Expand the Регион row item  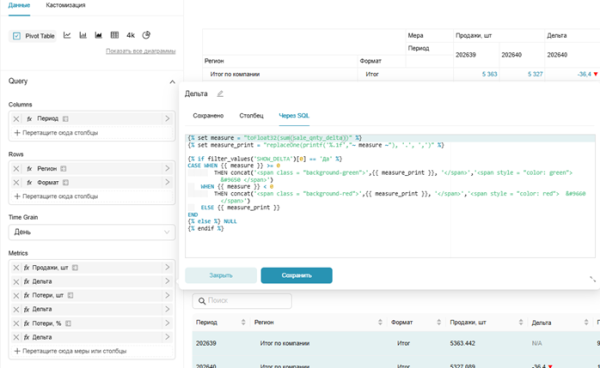tap(167, 168)
